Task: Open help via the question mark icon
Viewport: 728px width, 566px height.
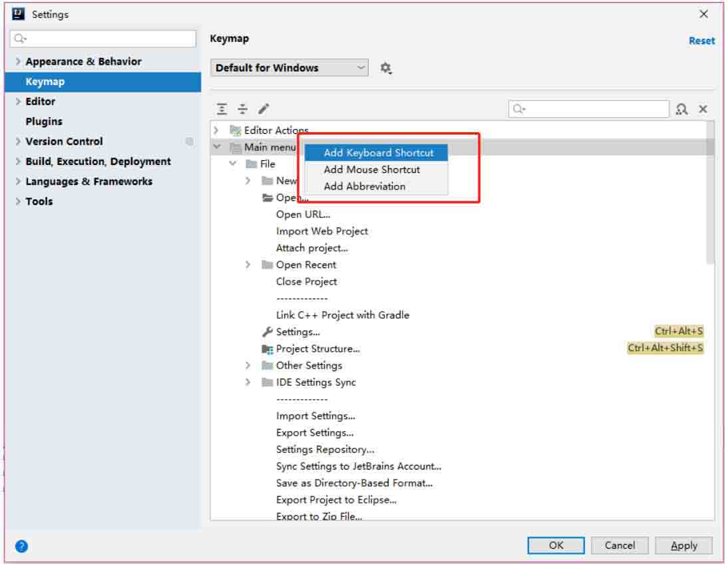Action: (21, 546)
